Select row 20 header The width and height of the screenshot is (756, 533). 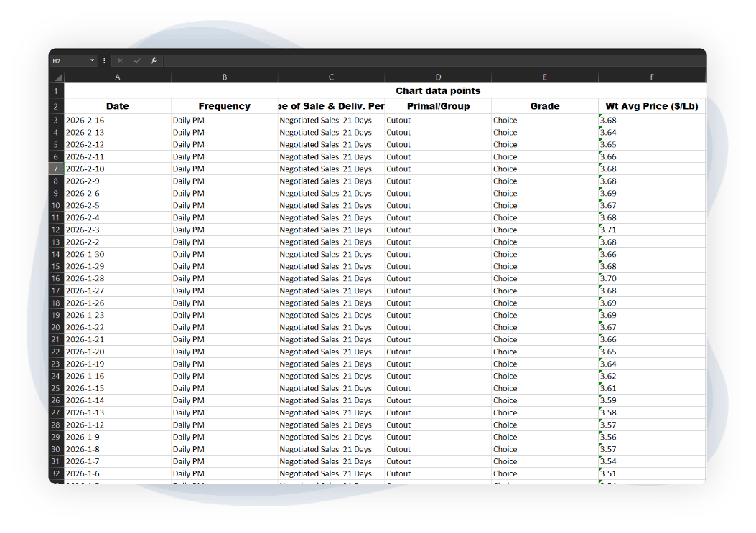point(56,328)
